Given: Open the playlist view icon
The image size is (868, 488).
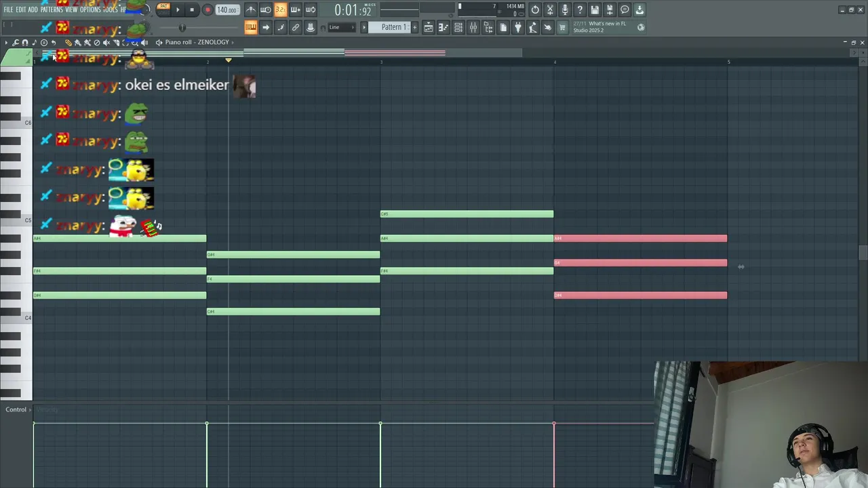Looking at the screenshot, I should tap(429, 27).
